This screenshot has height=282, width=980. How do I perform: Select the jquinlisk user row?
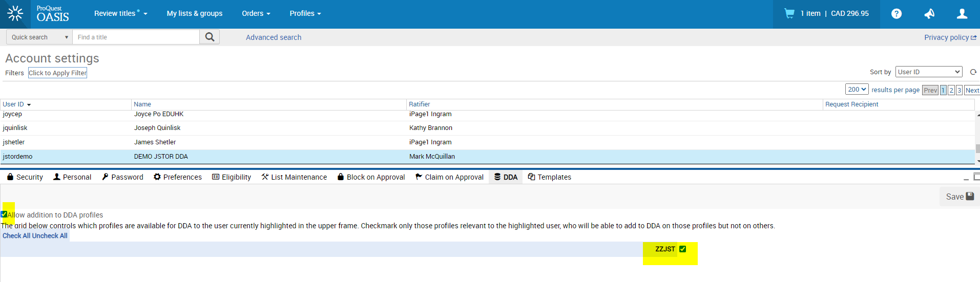pyautogui.click(x=487, y=128)
